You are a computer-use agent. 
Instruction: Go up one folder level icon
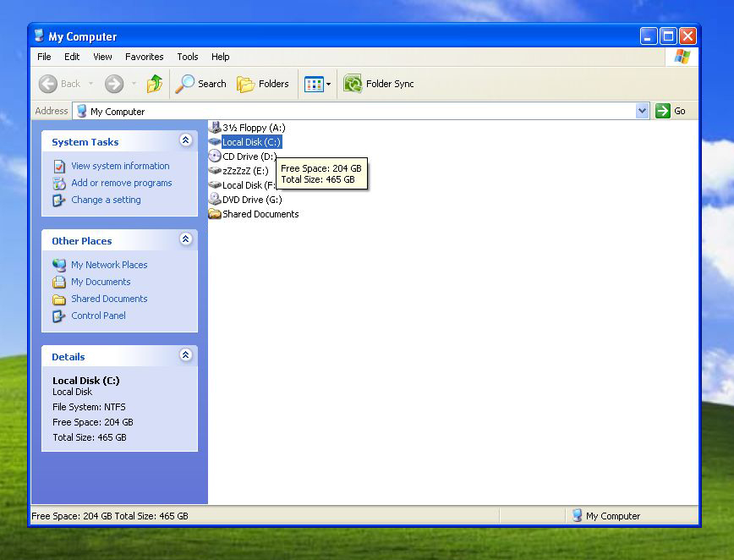(155, 84)
